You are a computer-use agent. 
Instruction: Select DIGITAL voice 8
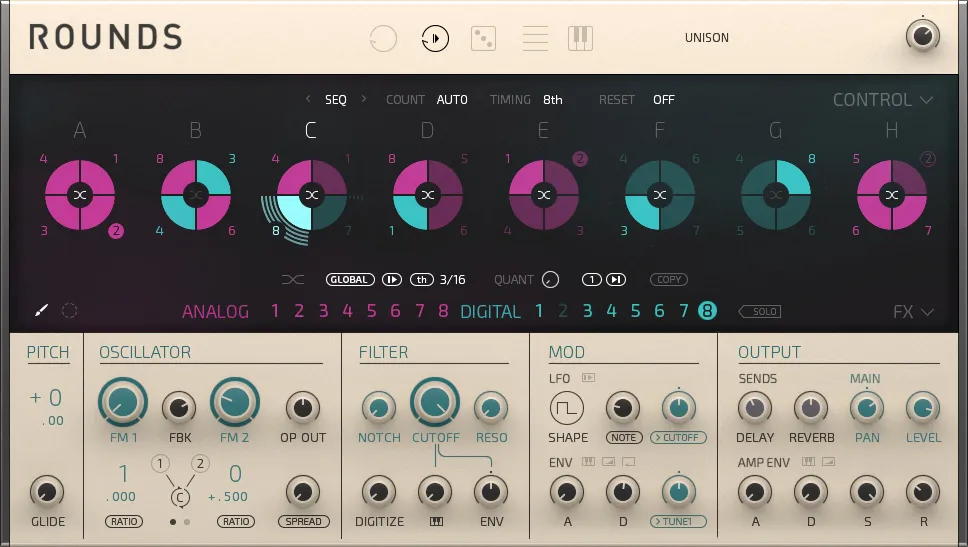(707, 311)
